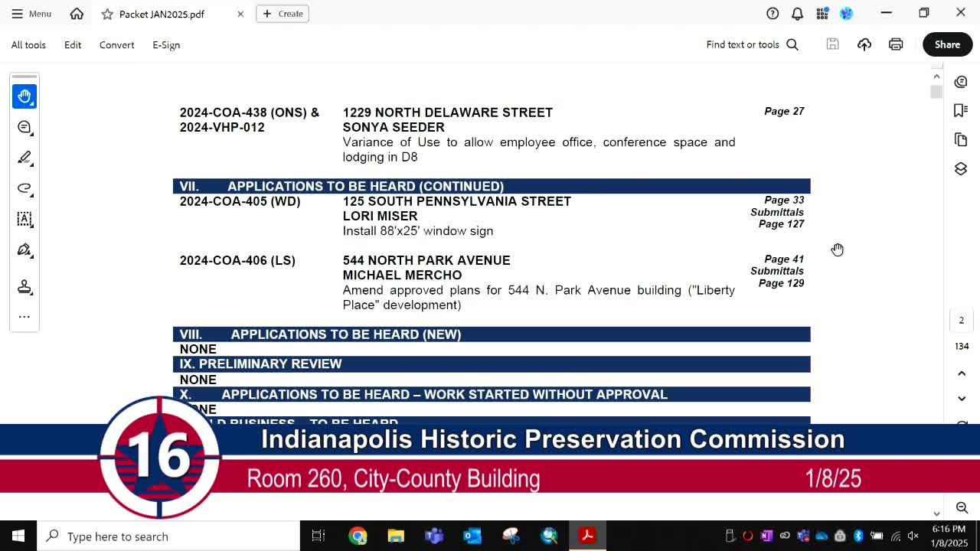This screenshot has width=980, height=551.
Task: Open the E-Sign menu item
Action: [x=166, y=45]
